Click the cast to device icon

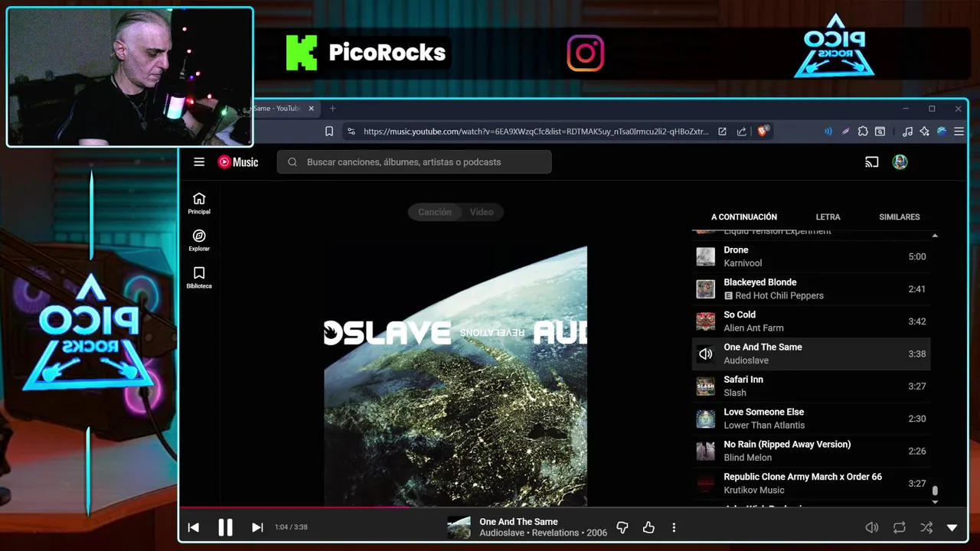871,161
